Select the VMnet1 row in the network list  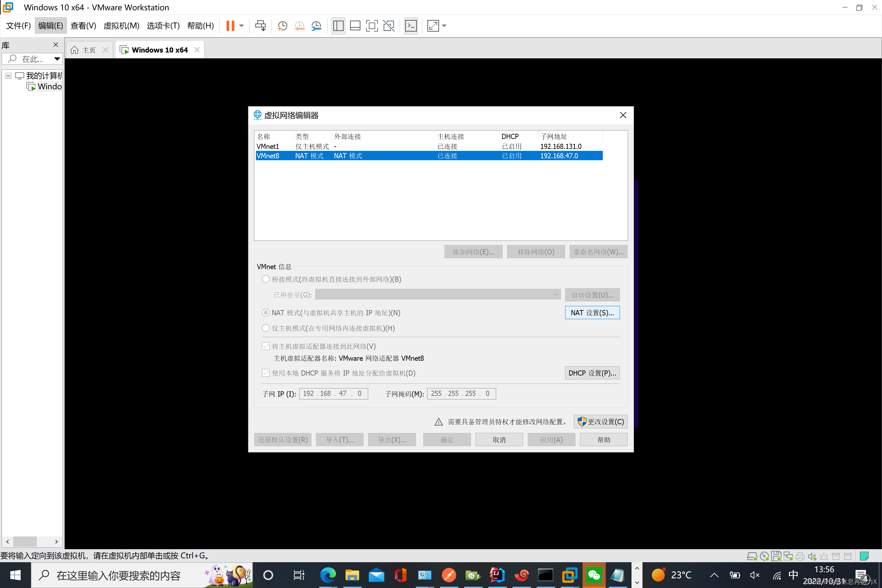[429, 146]
